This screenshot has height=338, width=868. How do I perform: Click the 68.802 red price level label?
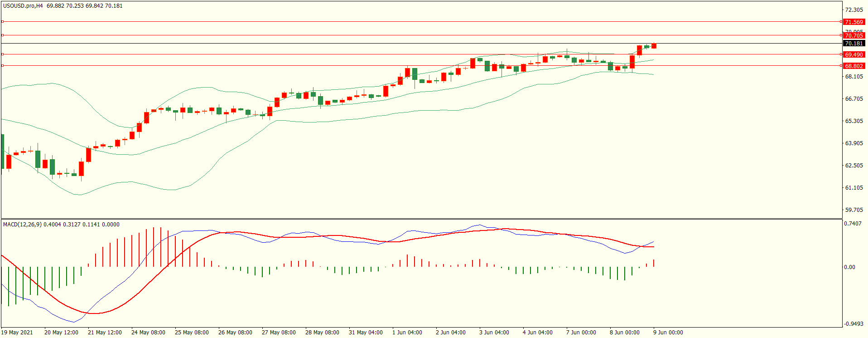854,66
